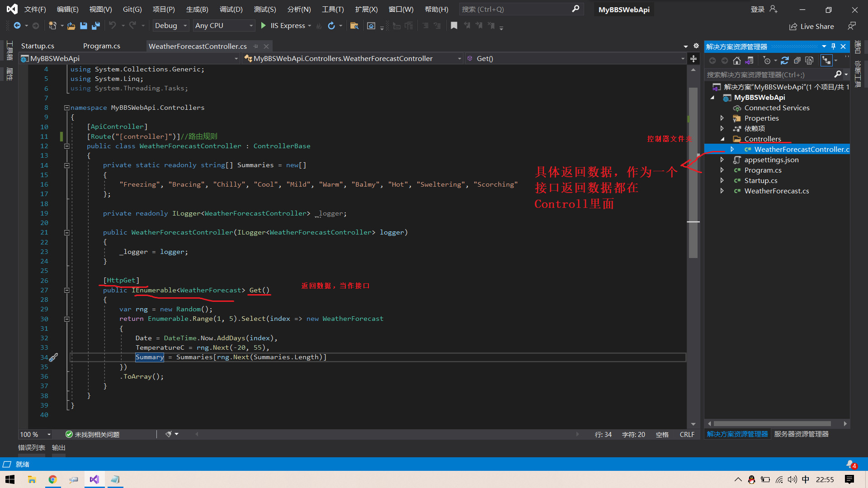Open the 错误列表 error list pane

[x=32, y=448]
